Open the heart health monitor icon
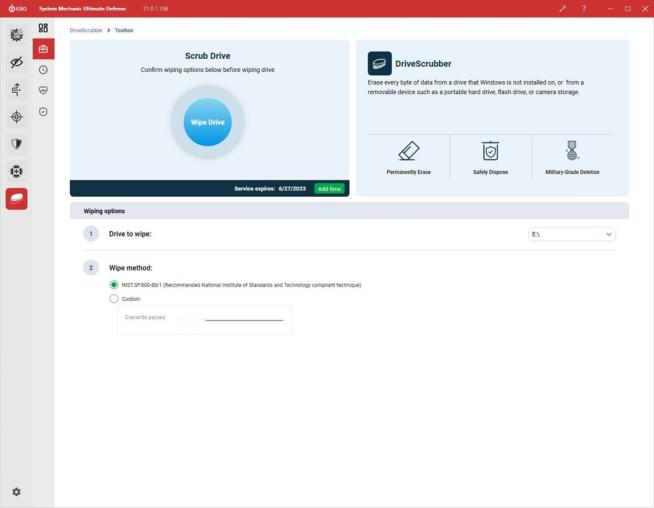 pos(43,90)
